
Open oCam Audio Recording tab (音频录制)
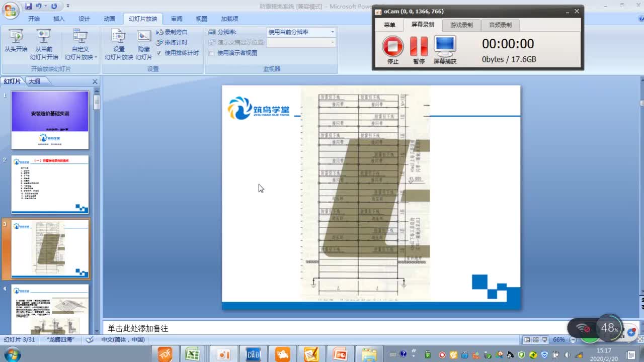[x=500, y=25]
